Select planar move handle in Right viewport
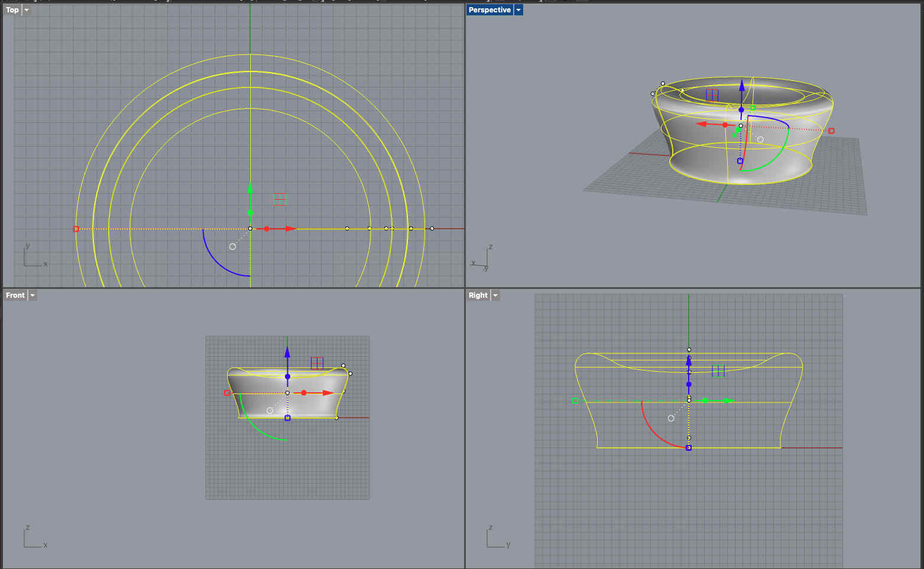The width and height of the screenshot is (924, 569). pos(719,371)
